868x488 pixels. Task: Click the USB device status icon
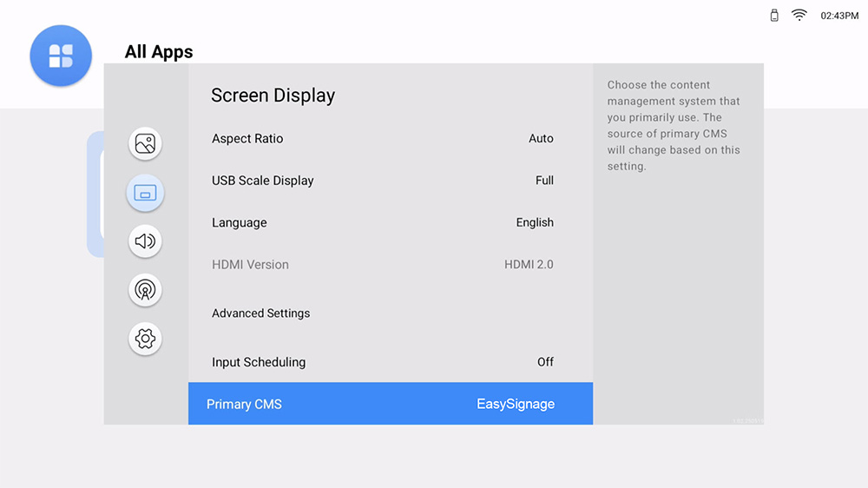(x=774, y=16)
